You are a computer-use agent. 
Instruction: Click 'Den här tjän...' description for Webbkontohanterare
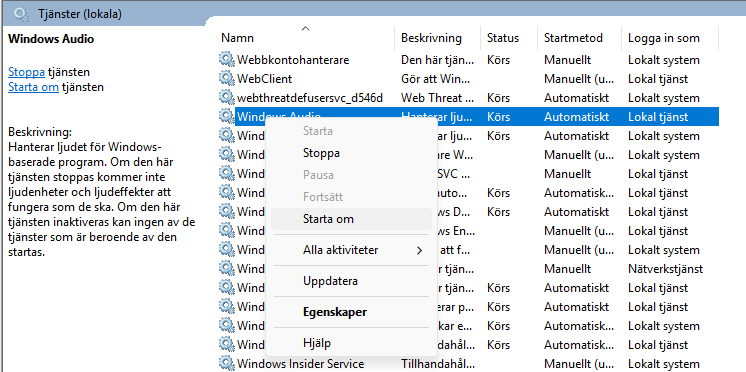pyautogui.click(x=438, y=60)
